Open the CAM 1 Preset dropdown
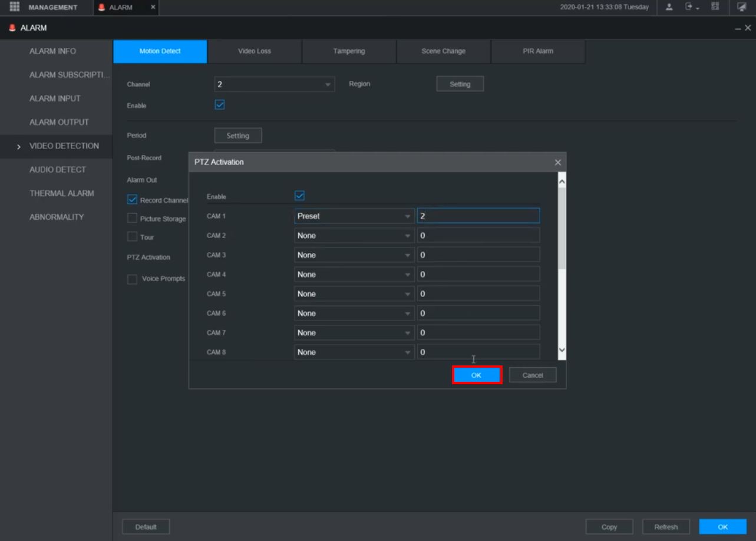 click(354, 216)
